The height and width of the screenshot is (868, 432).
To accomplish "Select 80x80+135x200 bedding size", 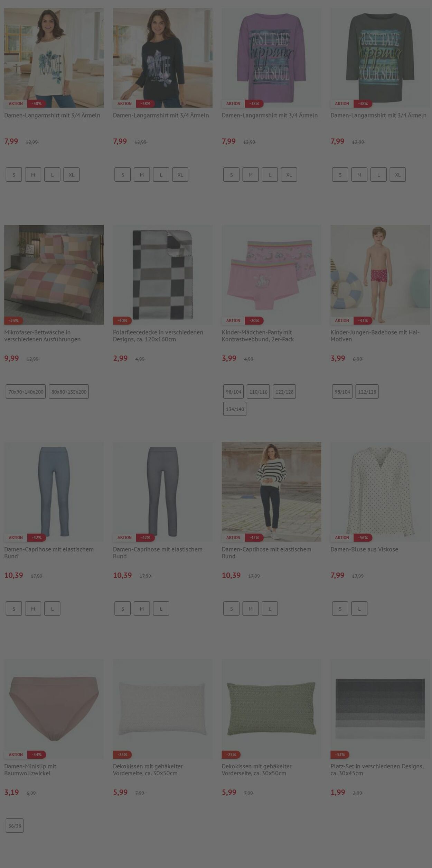I will 69,392.
